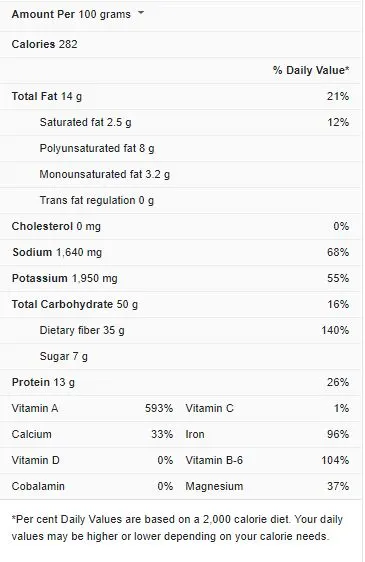Screen dimensions: 365x562
Task: Select Monounsaturated fat 3.2 g line
Action: [180, 175]
